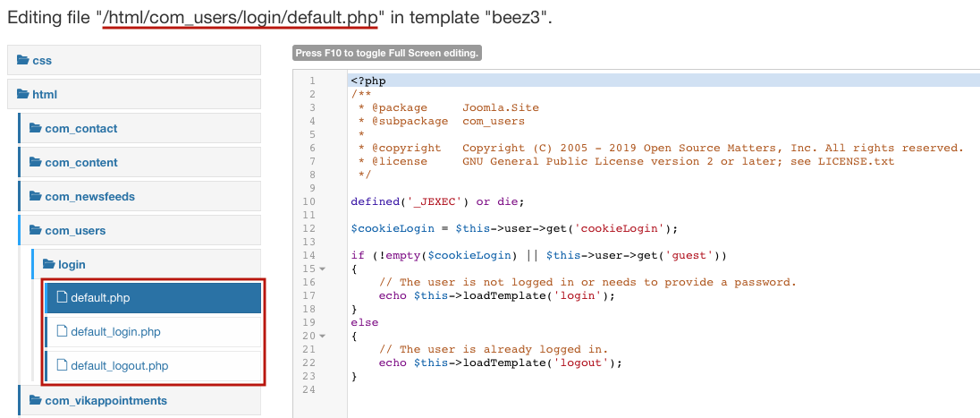Click the default_login.php file icon
Viewport: 980px width, 418px height.
pos(62,331)
